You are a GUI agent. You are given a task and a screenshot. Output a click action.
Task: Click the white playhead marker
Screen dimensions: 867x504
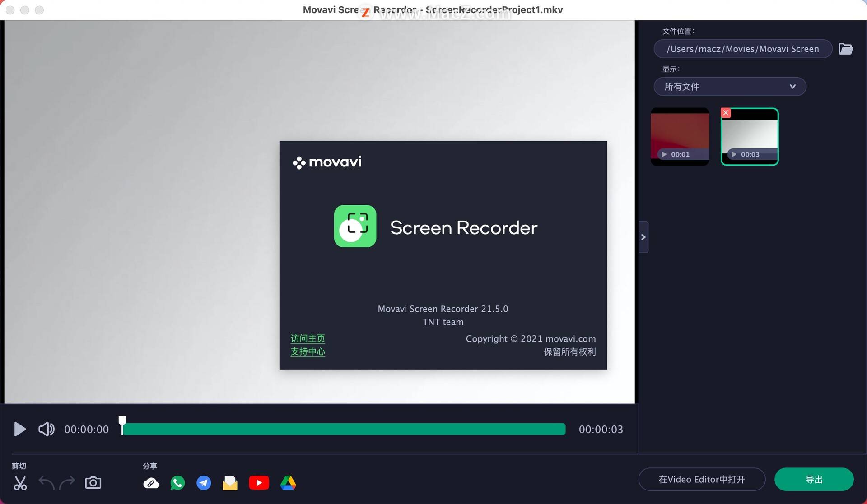[122, 425]
